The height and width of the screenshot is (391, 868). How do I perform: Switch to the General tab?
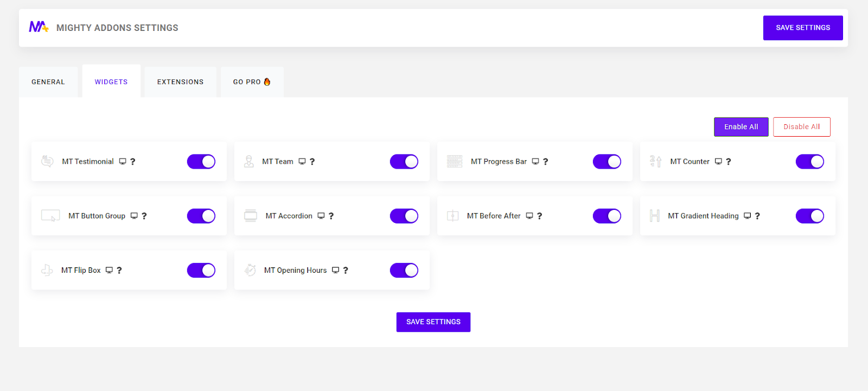pyautogui.click(x=48, y=82)
